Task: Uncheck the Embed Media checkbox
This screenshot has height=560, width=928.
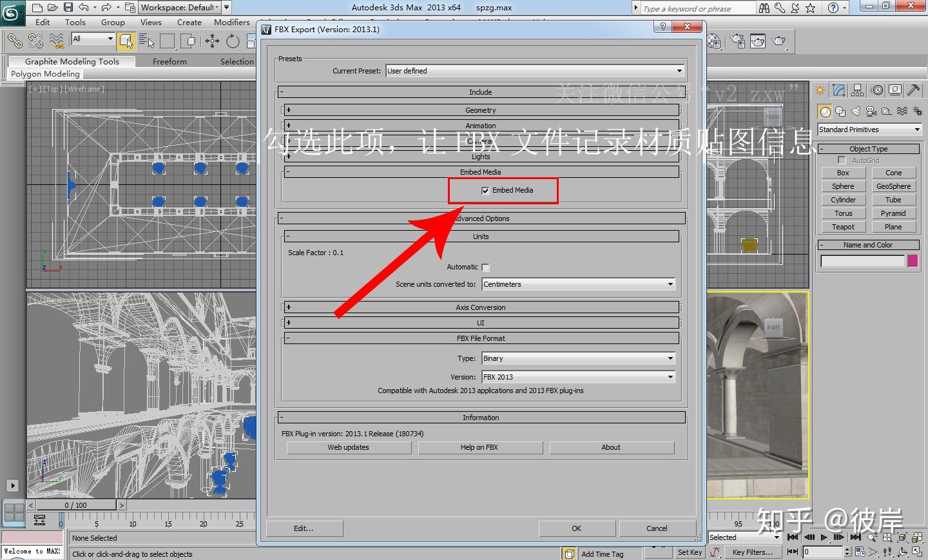Action: click(485, 191)
